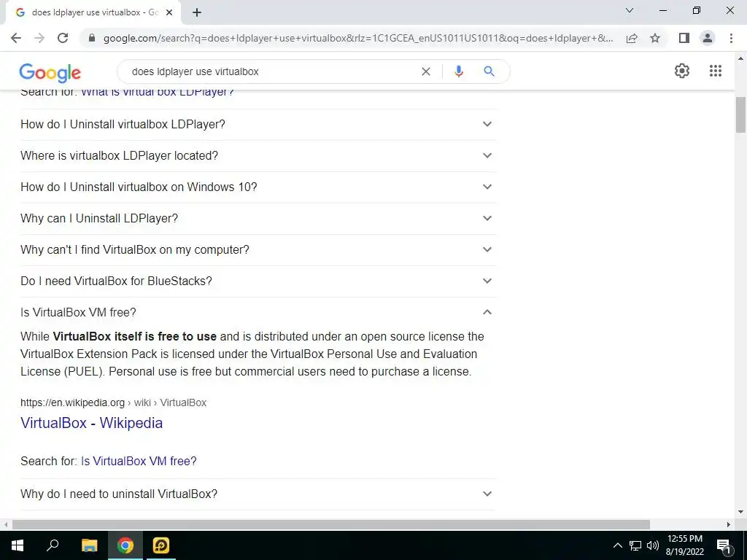
Task: Collapse 'Is VirtualBox VM free?' answer
Action: (258, 312)
